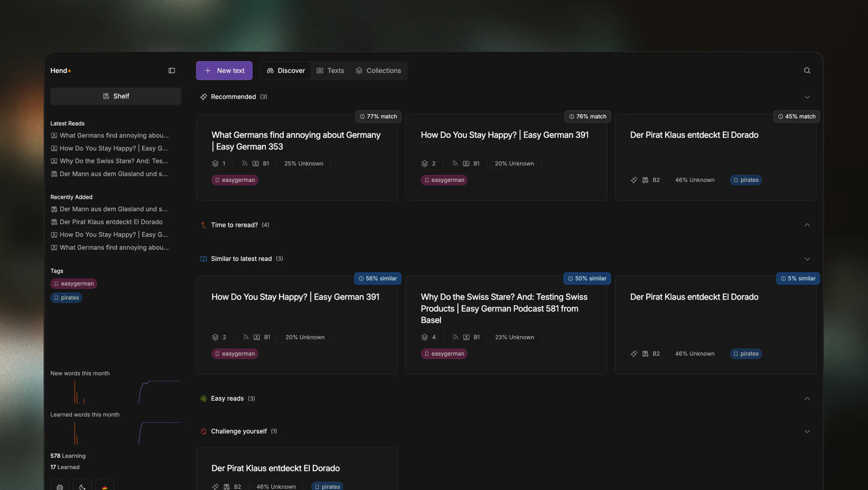Click the clover icon beside Easy reads

tap(204, 399)
